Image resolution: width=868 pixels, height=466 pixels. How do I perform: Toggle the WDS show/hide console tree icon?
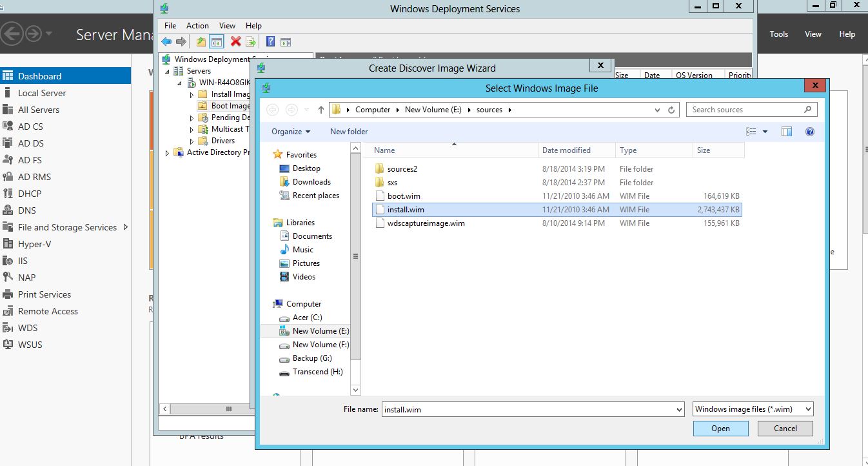pos(217,42)
